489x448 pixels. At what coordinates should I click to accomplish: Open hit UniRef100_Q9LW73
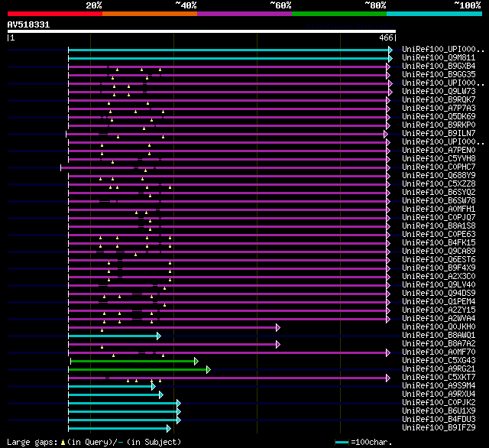pyautogui.click(x=439, y=92)
